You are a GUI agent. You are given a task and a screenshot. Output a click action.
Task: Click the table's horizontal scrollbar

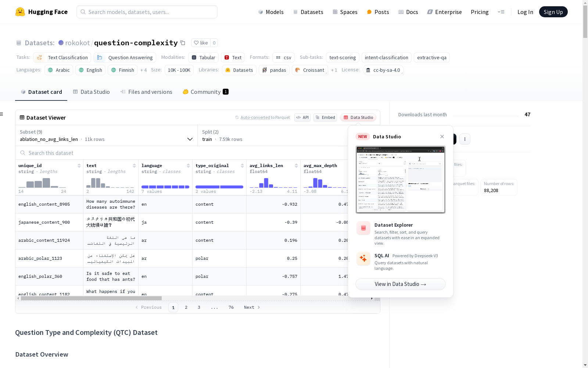coord(91,298)
